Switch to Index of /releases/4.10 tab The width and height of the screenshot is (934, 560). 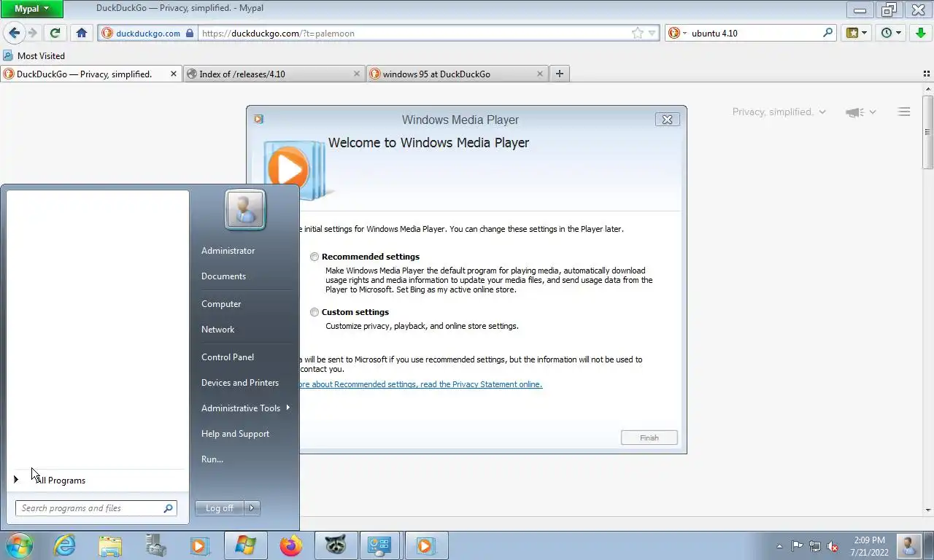pyautogui.click(x=273, y=74)
